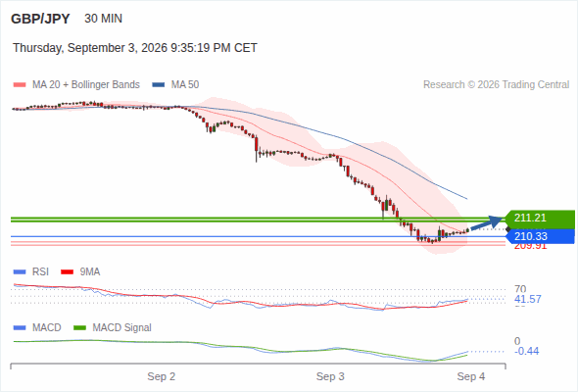Image resolution: width=578 pixels, height=392 pixels.
Task: Click the MA 20 + Bollinger Bands legend label
Action: (x=86, y=85)
